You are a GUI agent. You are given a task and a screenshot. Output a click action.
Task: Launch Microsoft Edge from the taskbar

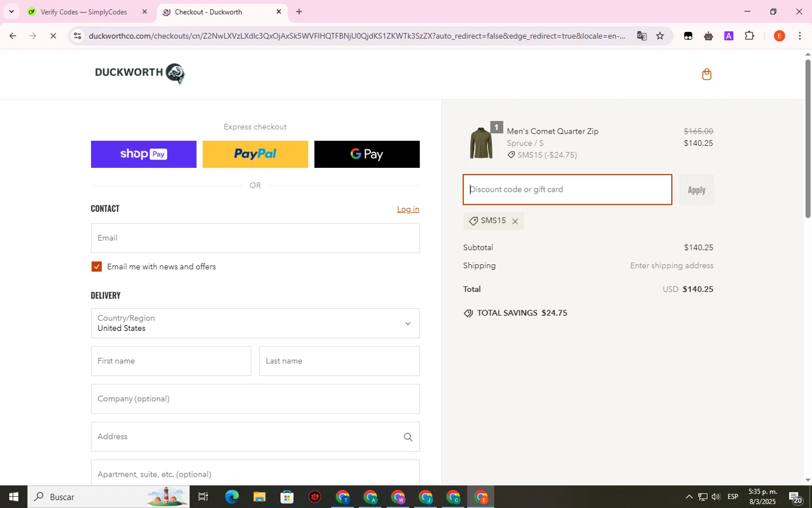(232, 497)
